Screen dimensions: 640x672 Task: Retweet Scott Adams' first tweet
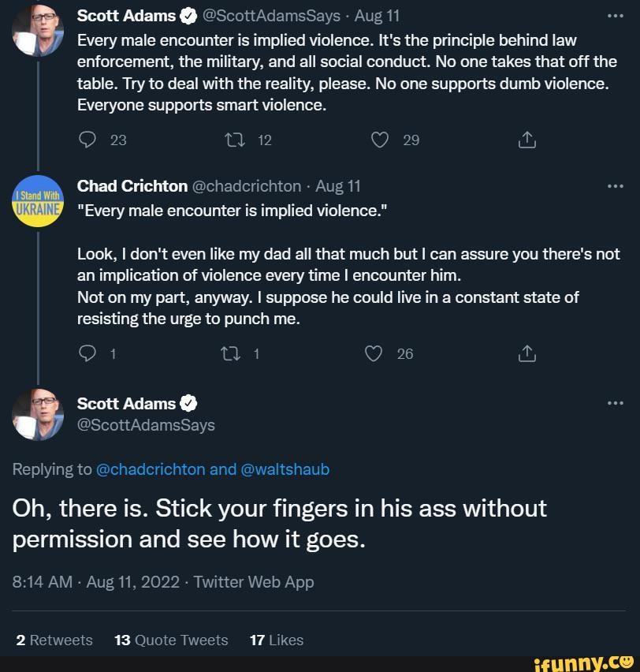coord(234,140)
